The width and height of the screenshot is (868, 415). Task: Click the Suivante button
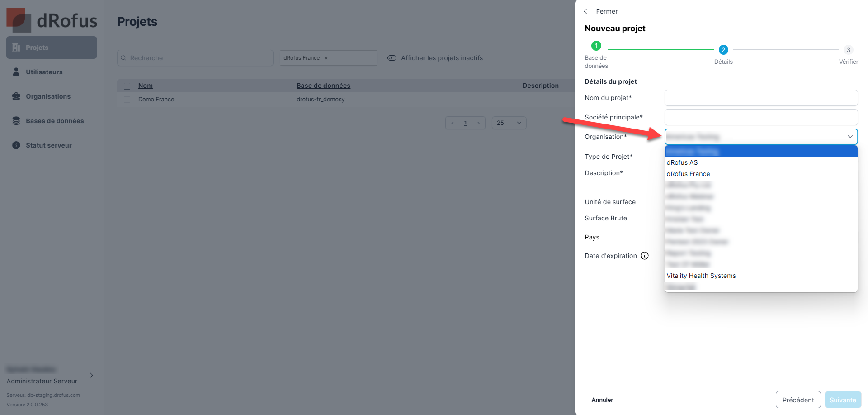tap(843, 400)
